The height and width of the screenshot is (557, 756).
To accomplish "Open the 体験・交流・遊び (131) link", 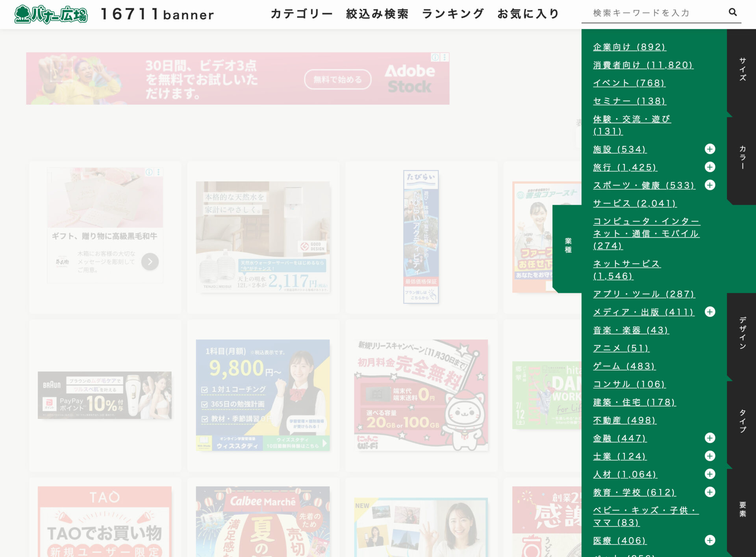I will [x=632, y=125].
